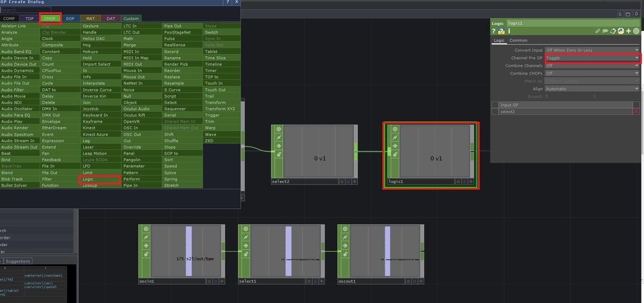Click the blue flag dot under select1
644x303 pixels.
(315, 281)
